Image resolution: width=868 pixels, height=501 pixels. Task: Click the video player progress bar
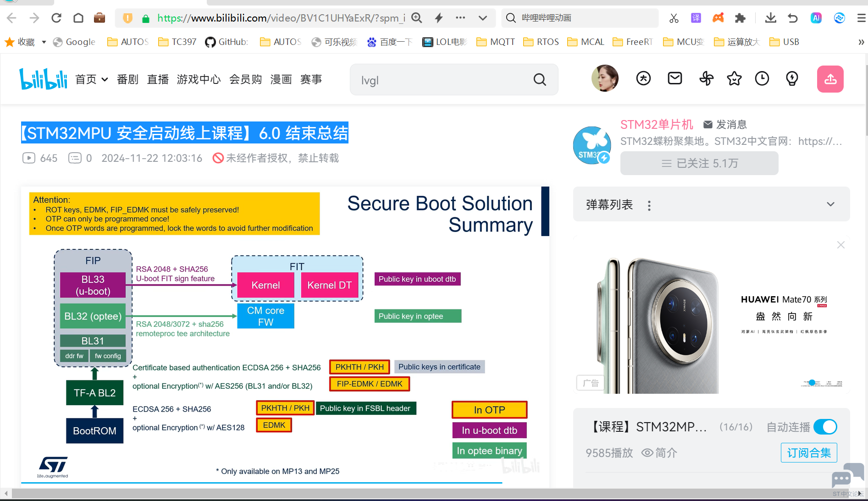point(285,483)
